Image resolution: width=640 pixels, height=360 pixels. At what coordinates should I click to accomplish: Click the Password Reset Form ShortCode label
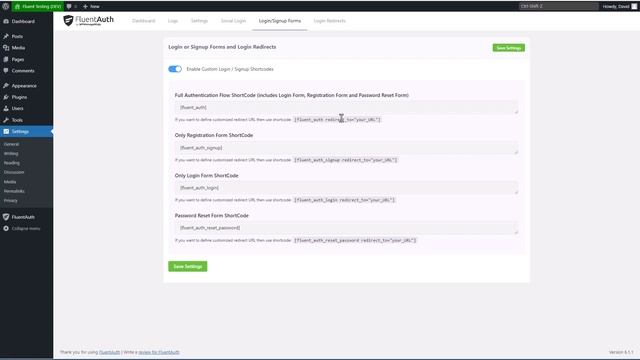[211, 216]
